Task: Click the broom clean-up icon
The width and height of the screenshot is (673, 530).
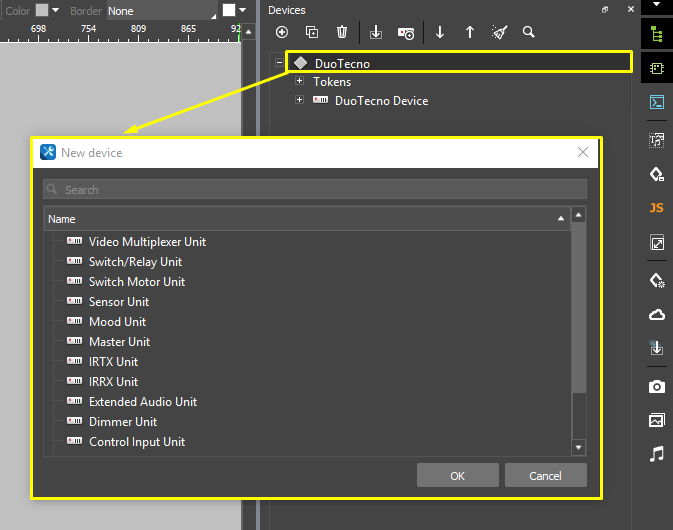Action: point(499,32)
